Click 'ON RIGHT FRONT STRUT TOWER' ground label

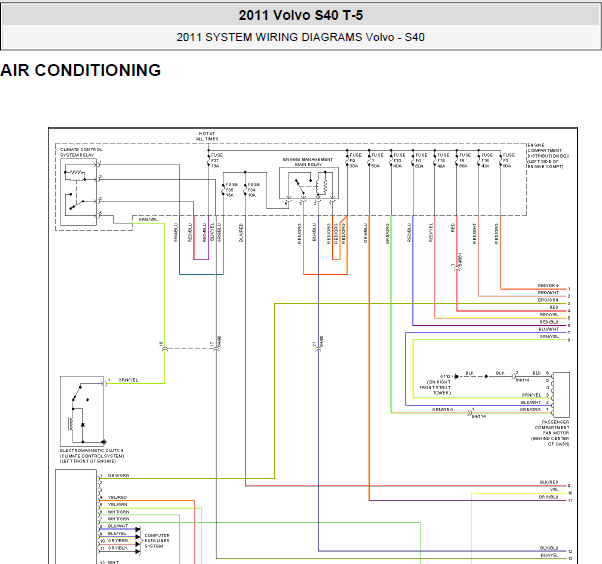point(435,387)
